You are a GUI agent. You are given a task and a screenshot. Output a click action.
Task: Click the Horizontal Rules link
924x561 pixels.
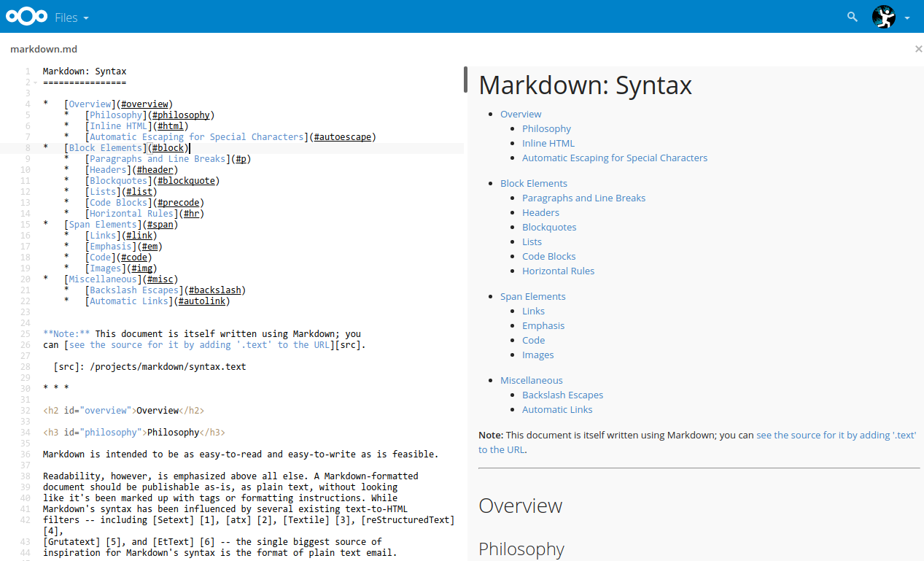click(x=558, y=271)
